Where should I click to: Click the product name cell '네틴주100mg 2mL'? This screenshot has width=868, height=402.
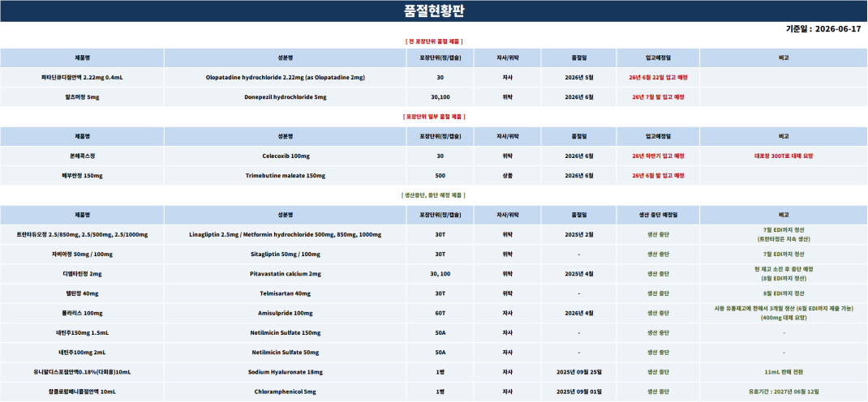pyautogui.click(x=82, y=353)
